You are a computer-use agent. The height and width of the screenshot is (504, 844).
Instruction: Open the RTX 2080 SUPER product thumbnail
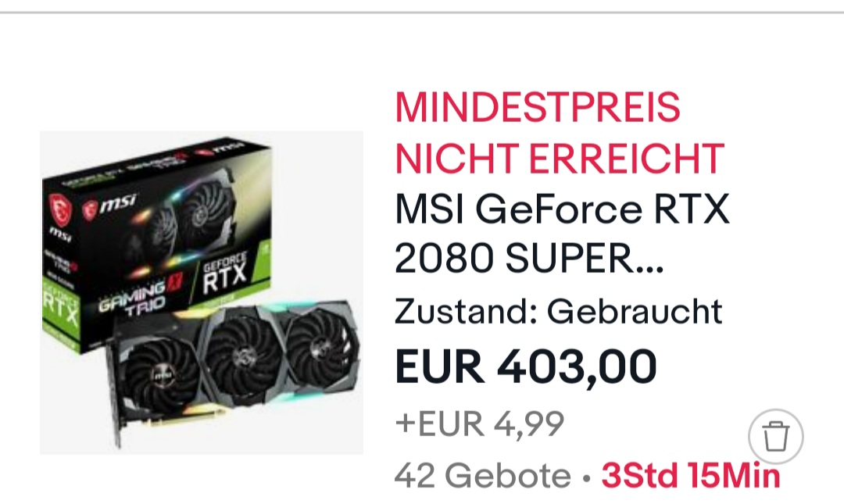[x=202, y=292]
